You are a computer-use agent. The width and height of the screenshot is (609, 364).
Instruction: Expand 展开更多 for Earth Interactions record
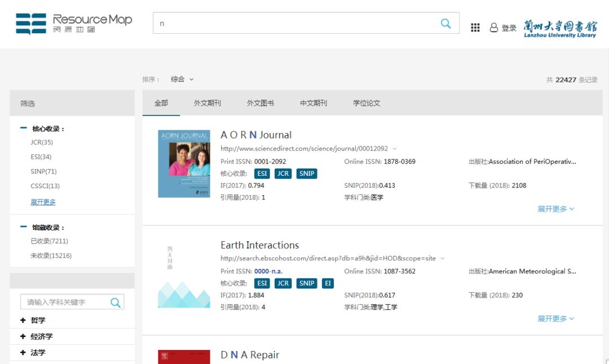pos(555,319)
